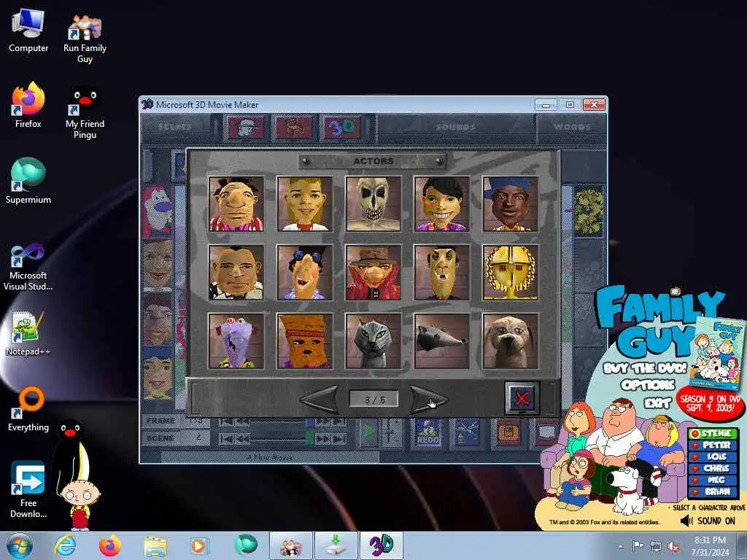Open Options in Family Guy panel

coord(648,385)
